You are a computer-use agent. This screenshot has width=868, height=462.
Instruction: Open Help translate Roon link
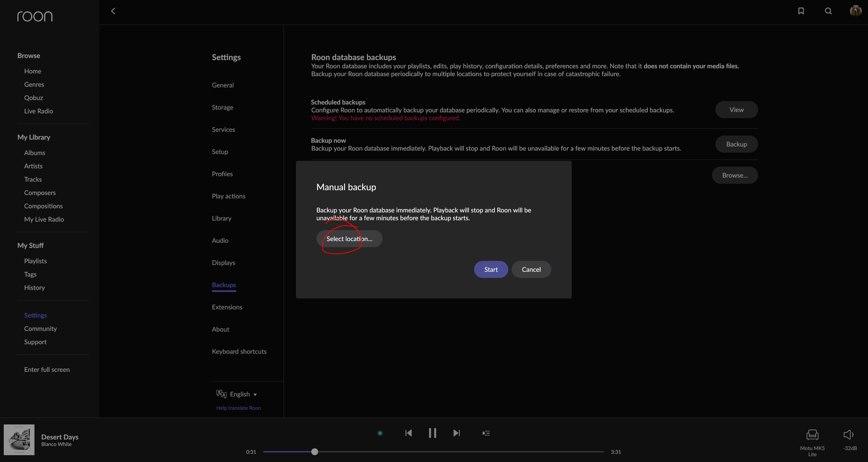point(238,408)
